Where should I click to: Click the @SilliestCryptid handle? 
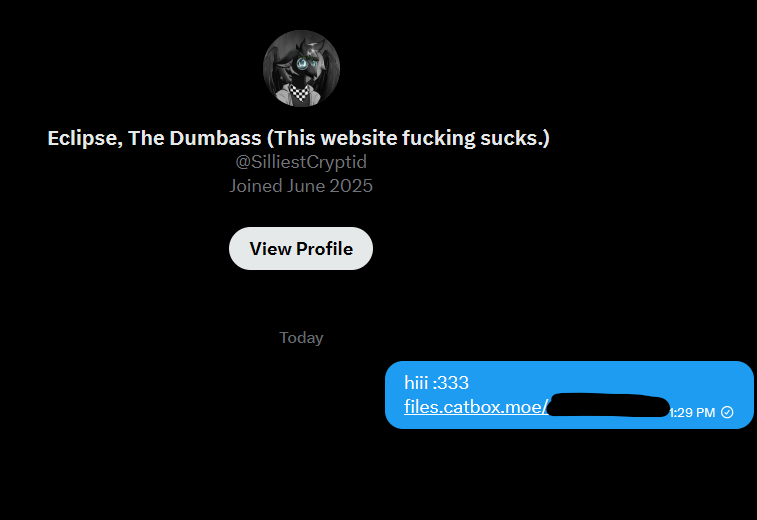click(x=301, y=162)
